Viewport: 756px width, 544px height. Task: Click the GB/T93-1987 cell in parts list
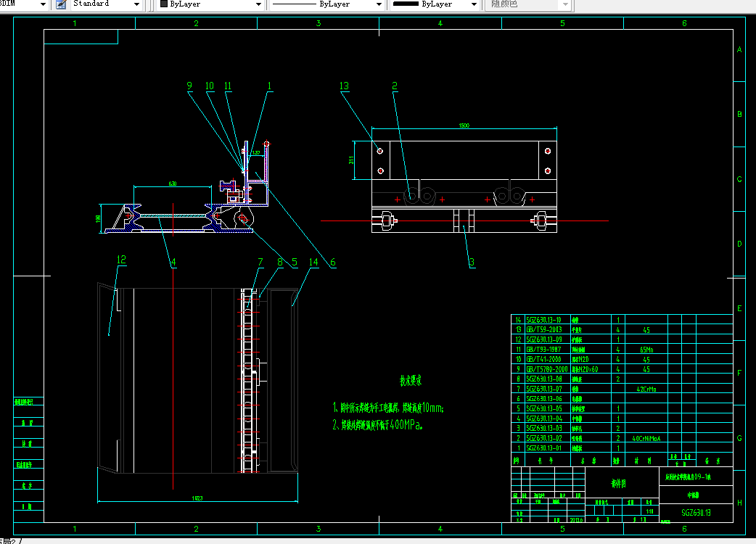click(x=544, y=350)
